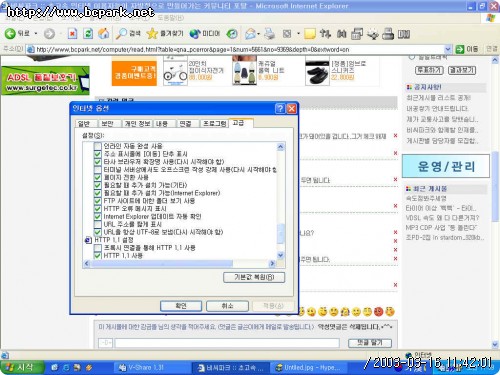Open dropdown arrow beside the Edit toolbar icon
Viewport: 500px width, 375px height.
click(x=298, y=34)
